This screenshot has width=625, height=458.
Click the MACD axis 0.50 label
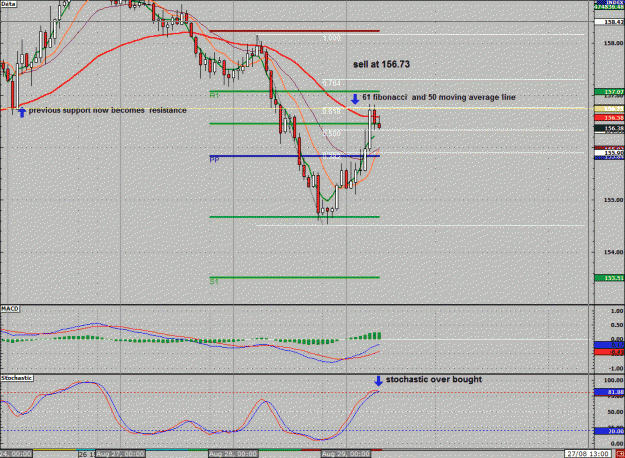tap(617, 325)
